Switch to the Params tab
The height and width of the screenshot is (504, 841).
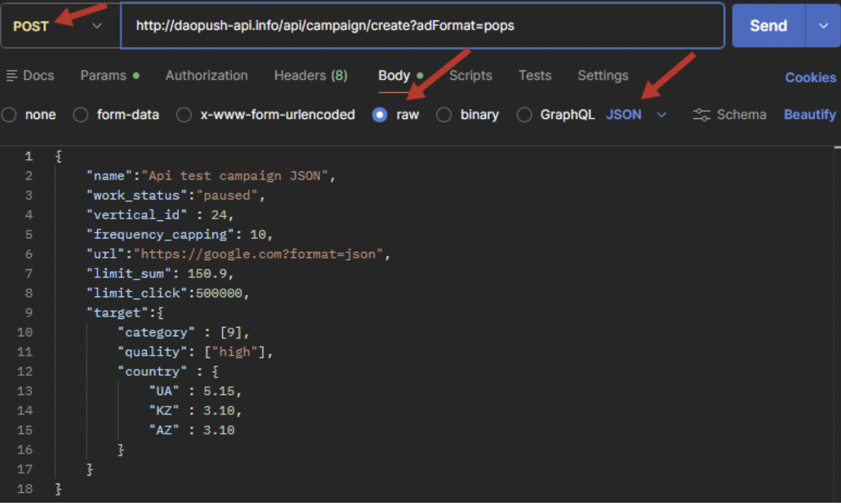click(x=103, y=76)
